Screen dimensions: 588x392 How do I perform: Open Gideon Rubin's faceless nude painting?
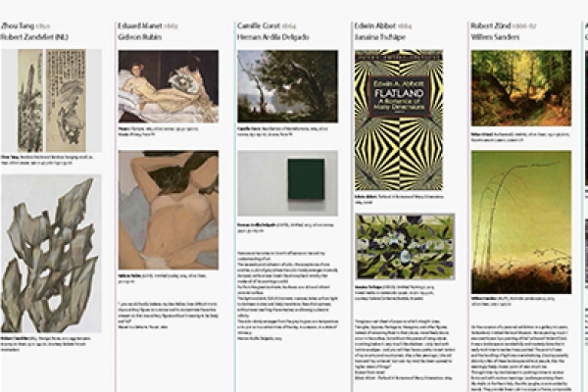pos(169,210)
